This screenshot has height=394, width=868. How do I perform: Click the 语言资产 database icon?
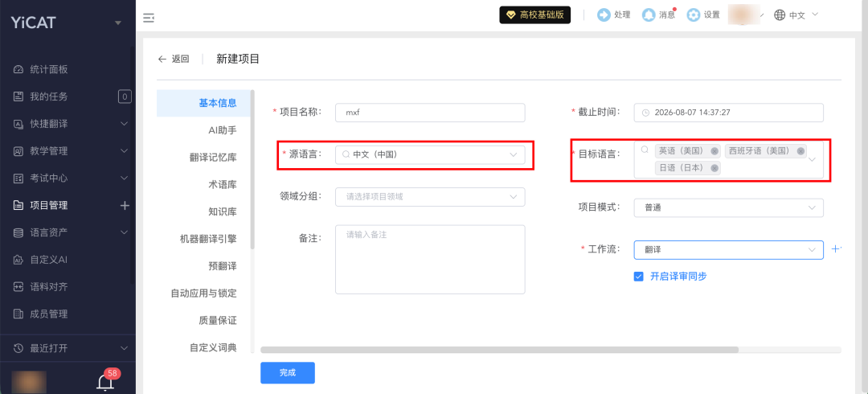point(18,232)
